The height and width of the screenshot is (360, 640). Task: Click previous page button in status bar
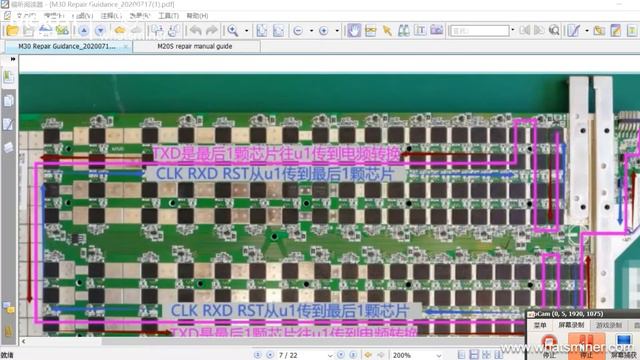click(x=270, y=355)
